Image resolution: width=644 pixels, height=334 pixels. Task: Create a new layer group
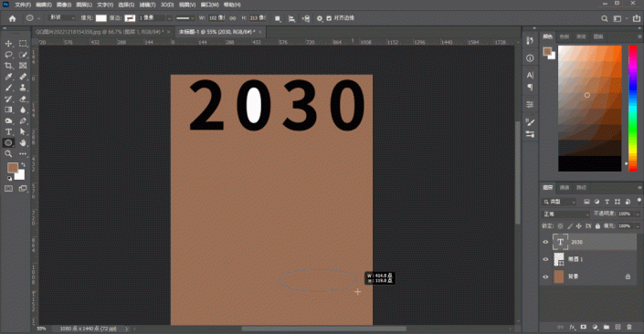(607, 327)
